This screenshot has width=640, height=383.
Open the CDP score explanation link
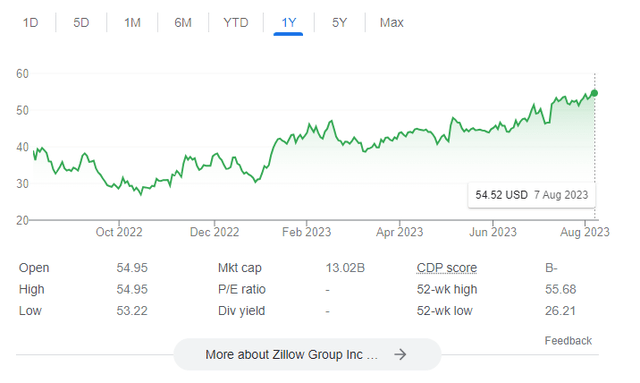[447, 268]
